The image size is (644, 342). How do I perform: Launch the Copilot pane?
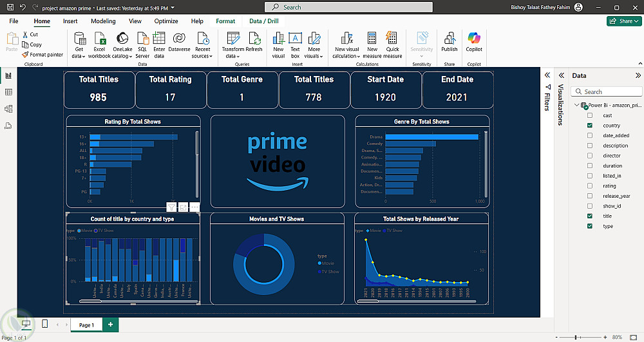click(474, 43)
